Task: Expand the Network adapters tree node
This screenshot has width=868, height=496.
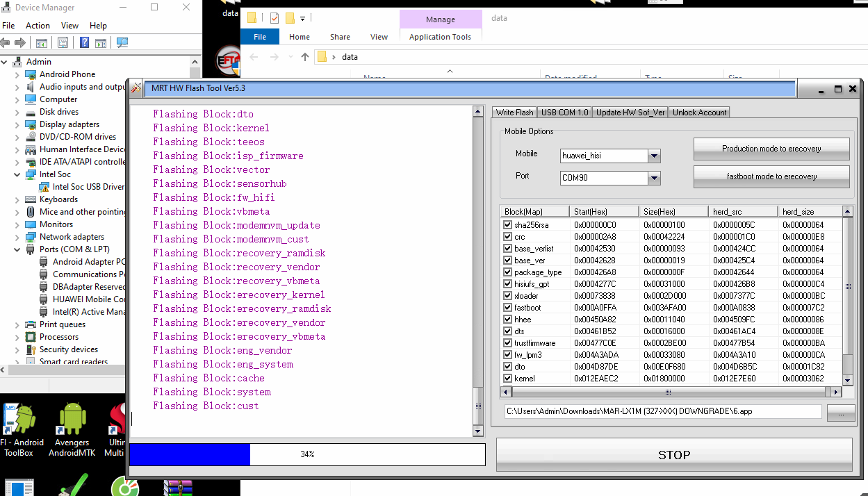Action: click(x=17, y=237)
